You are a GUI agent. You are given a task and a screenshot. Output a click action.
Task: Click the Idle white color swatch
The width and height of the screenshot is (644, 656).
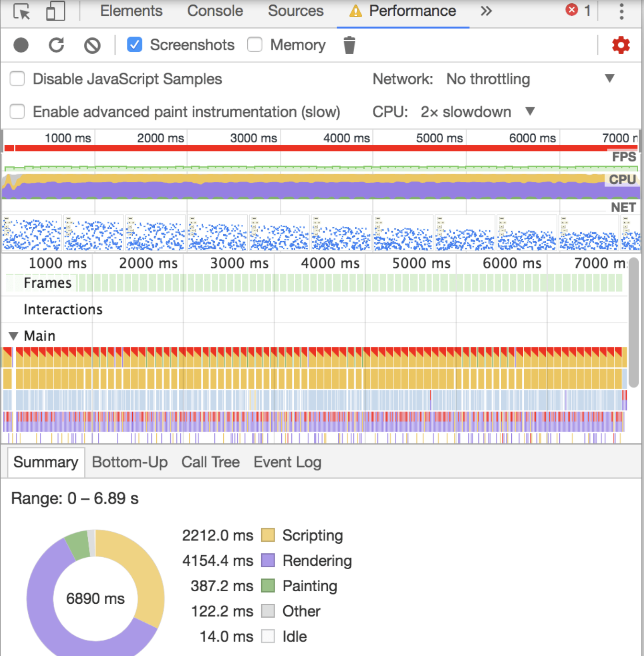268,636
